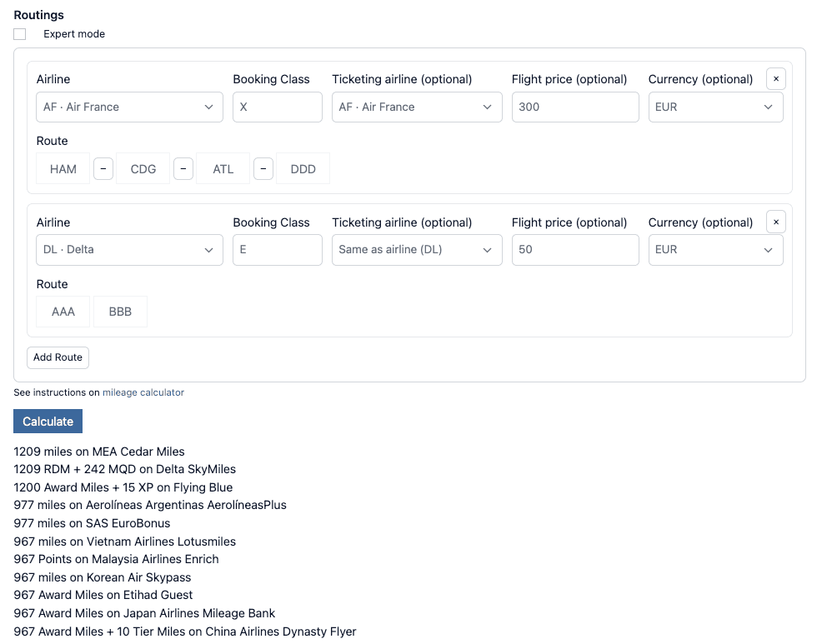Click the dash separator between ATL and DDD
822x644 pixels.
click(x=263, y=169)
